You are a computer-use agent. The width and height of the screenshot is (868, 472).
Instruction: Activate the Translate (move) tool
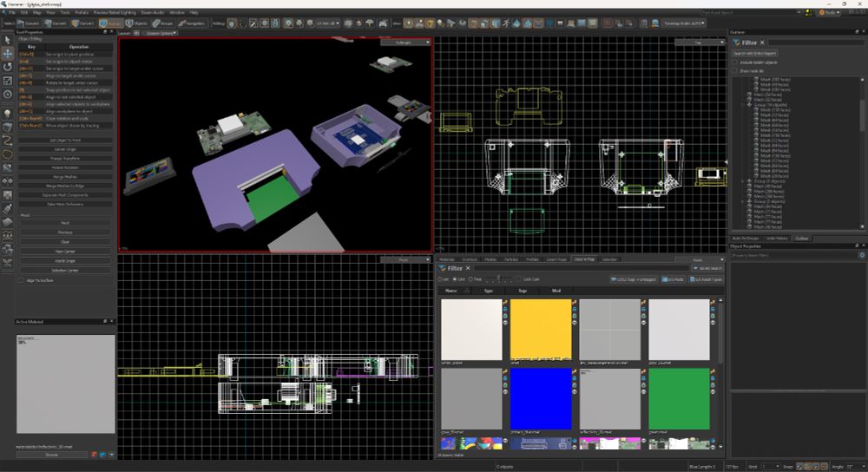point(7,53)
